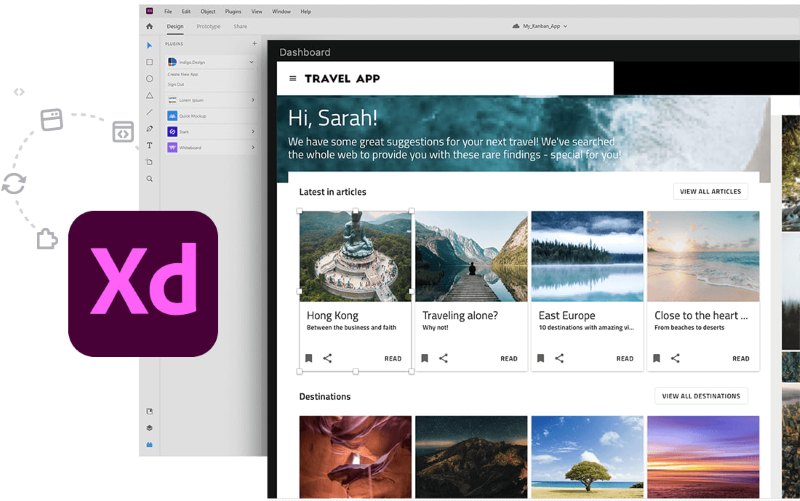Click the Indigo.Design plugin icon
Viewport: 800px width, 501px height.
(x=172, y=62)
